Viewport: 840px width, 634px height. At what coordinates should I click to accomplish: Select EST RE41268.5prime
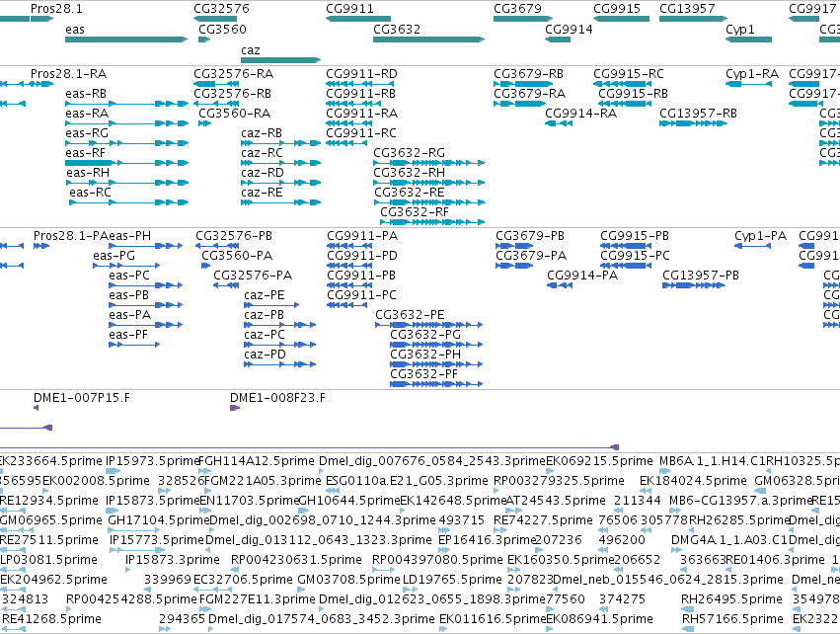52,619
